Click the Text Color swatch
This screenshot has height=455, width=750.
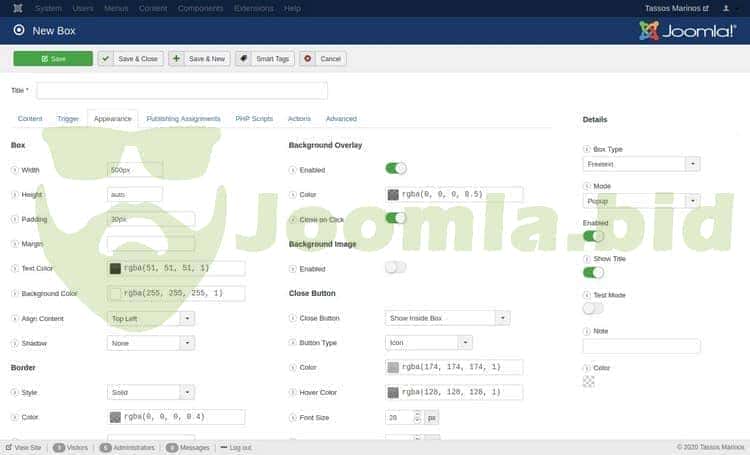[x=115, y=269]
